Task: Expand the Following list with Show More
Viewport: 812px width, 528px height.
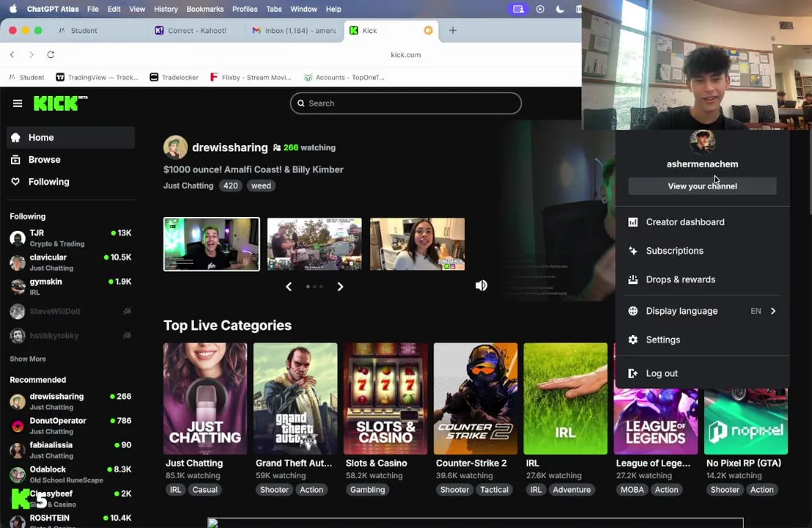Action: point(28,359)
